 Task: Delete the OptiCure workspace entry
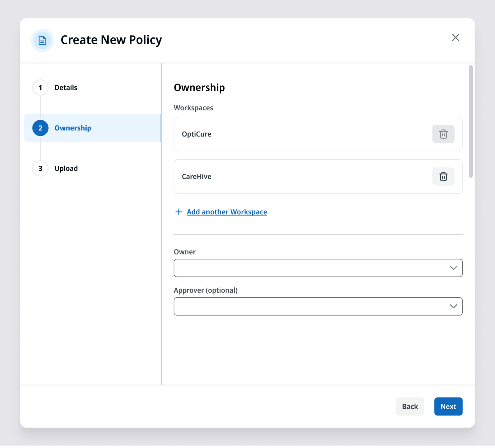click(x=443, y=134)
